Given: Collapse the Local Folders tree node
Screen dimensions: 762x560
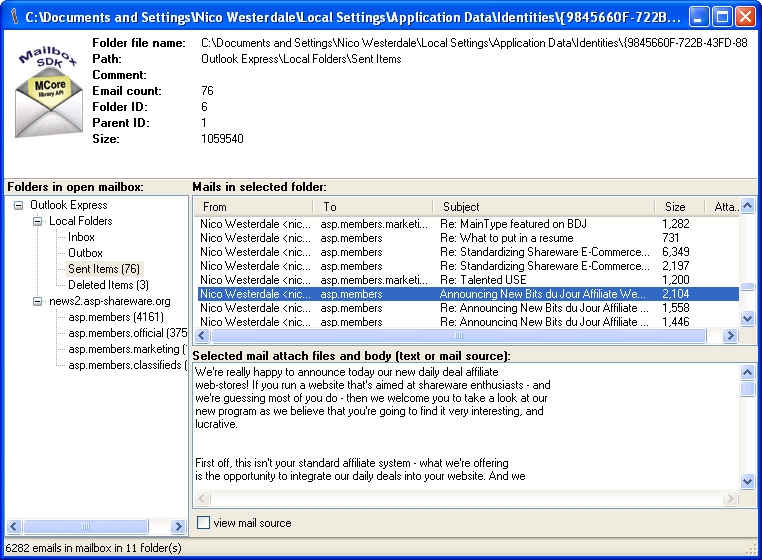Looking at the screenshot, I should [x=37, y=221].
